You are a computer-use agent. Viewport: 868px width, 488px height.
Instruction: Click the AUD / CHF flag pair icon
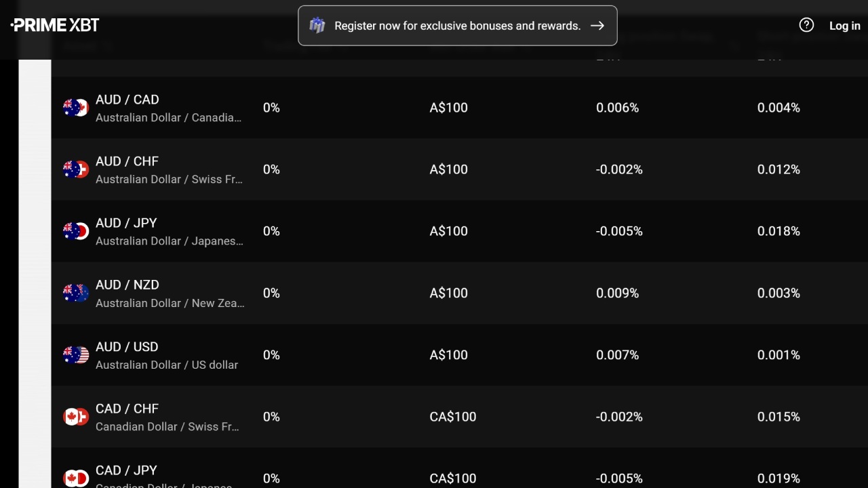tap(76, 169)
